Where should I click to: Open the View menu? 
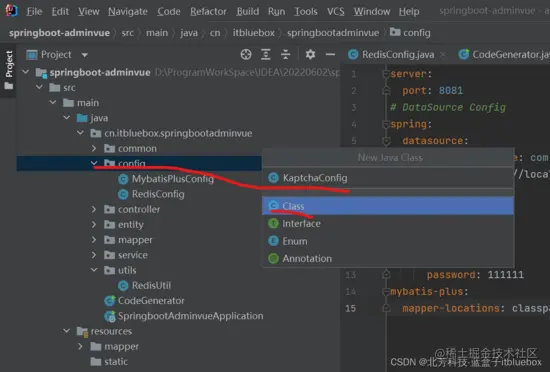point(88,12)
